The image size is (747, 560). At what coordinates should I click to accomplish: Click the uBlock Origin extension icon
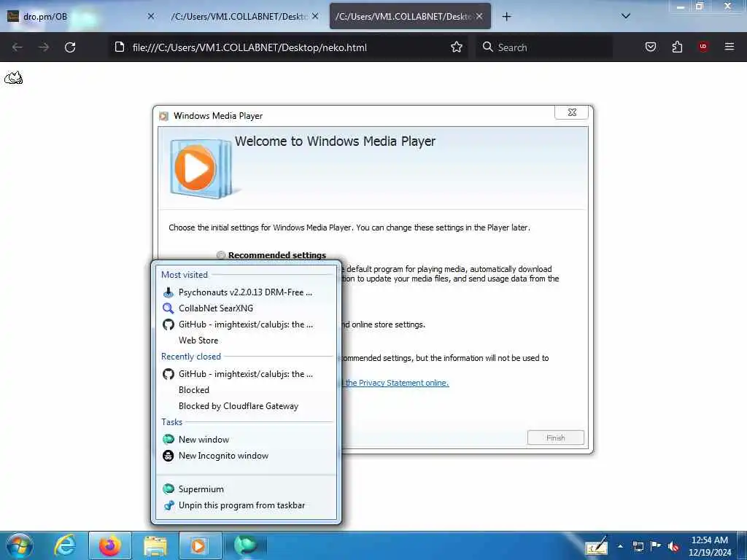pyautogui.click(x=703, y=47)
